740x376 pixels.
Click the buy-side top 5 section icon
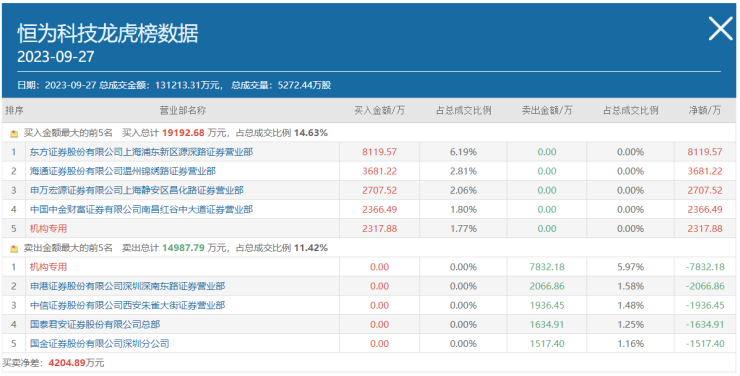14,134
